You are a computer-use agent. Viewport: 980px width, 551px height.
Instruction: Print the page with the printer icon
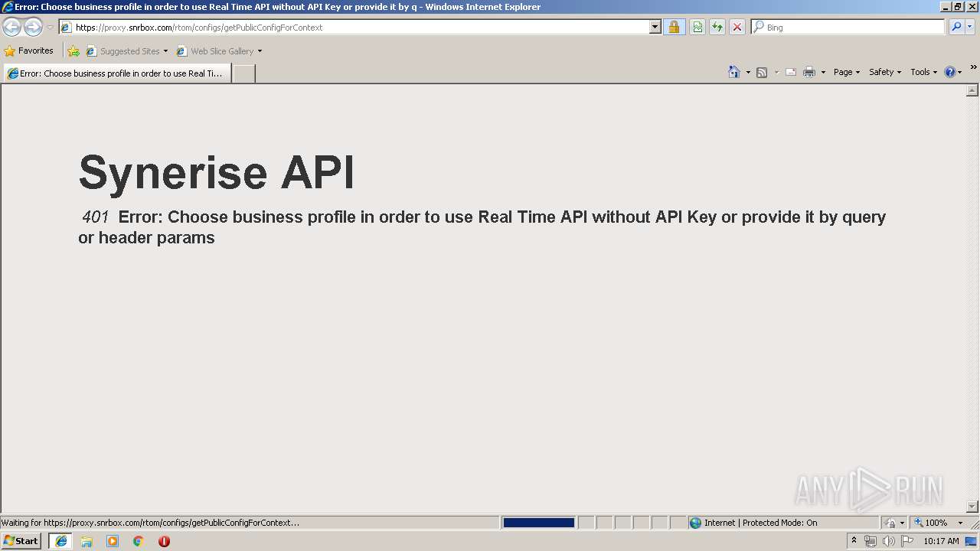[809, 73]
